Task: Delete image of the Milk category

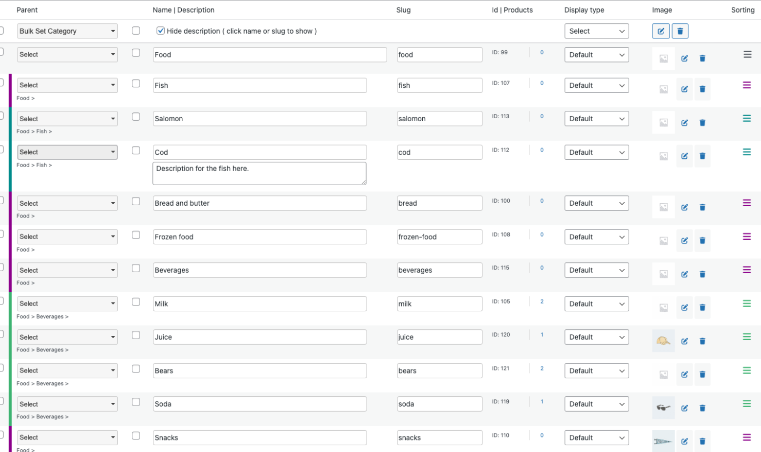Action: click(x=702, y=307)
